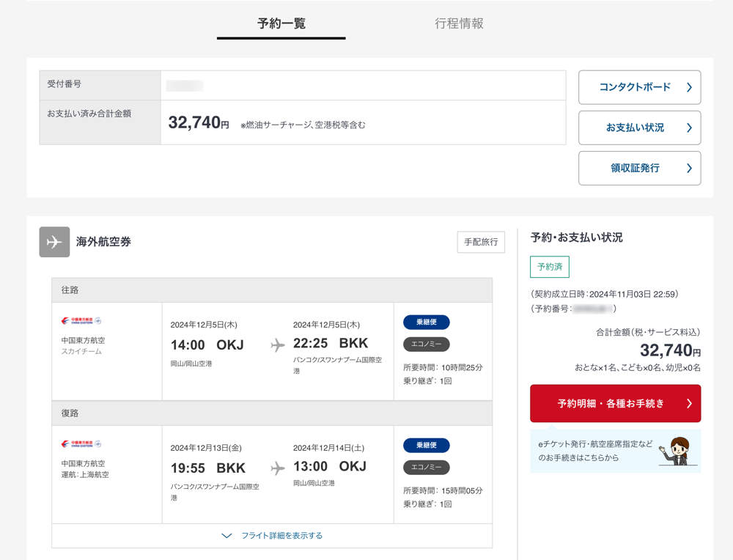Open the コンタクトボード button
733x560 pixels.
pyautogui.click(x=639, y=87)
